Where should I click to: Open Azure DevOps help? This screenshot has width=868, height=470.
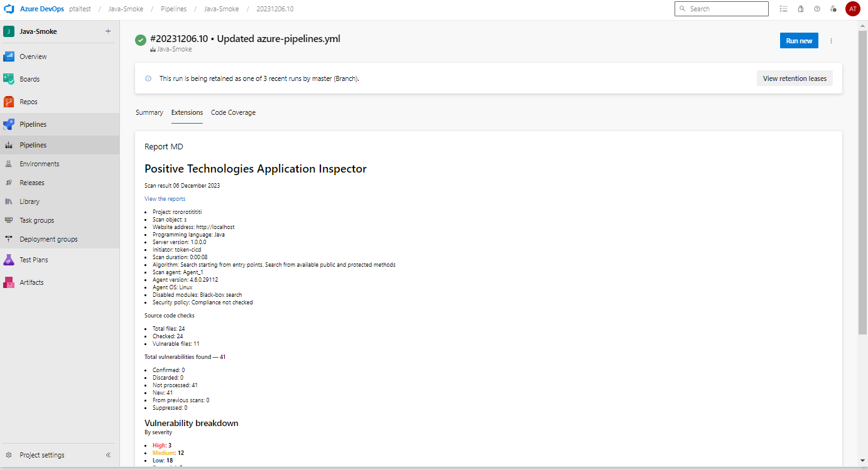(x=816, y=8)
